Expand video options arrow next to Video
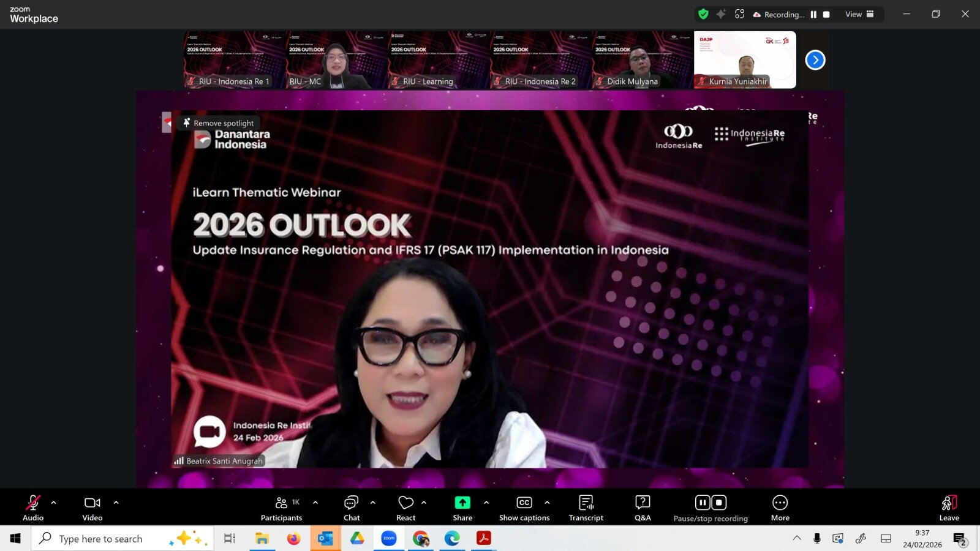The height and width of the screenshot is (551, 980). [x=116, y=503]
